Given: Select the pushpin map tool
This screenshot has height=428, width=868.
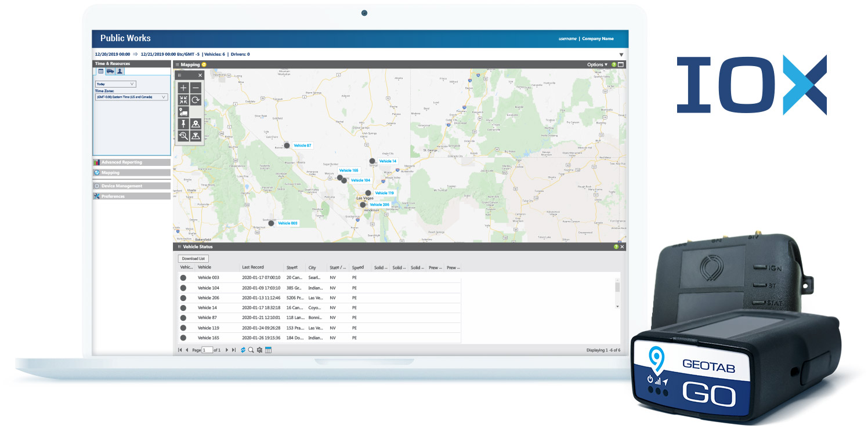Looking at the screenshot, I should point(183,124).
